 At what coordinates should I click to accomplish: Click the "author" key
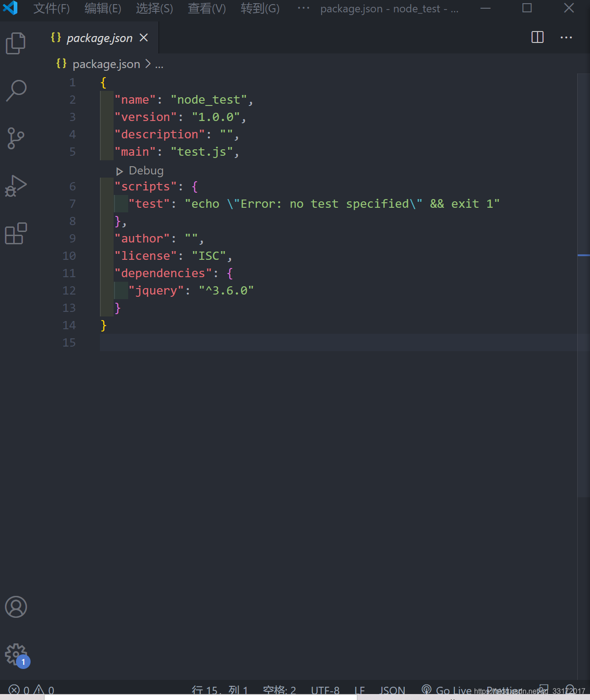click(142, 238)
